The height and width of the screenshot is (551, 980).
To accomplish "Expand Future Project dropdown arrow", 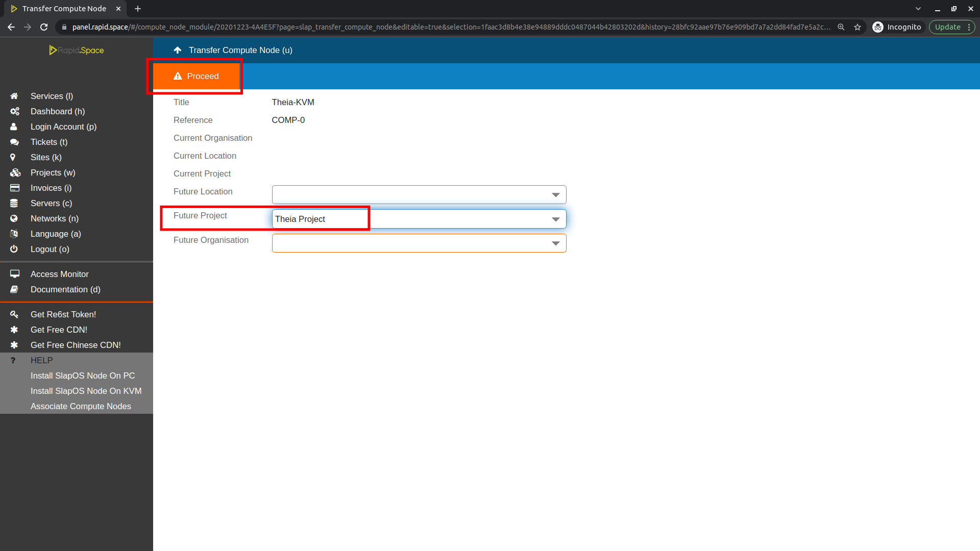I will pos(556,219).
